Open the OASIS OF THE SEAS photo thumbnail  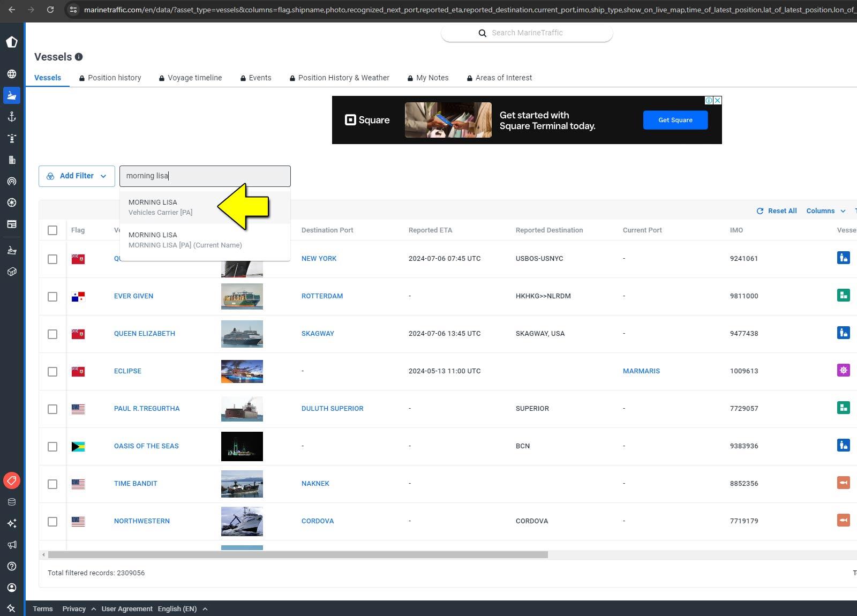point(242,446)
